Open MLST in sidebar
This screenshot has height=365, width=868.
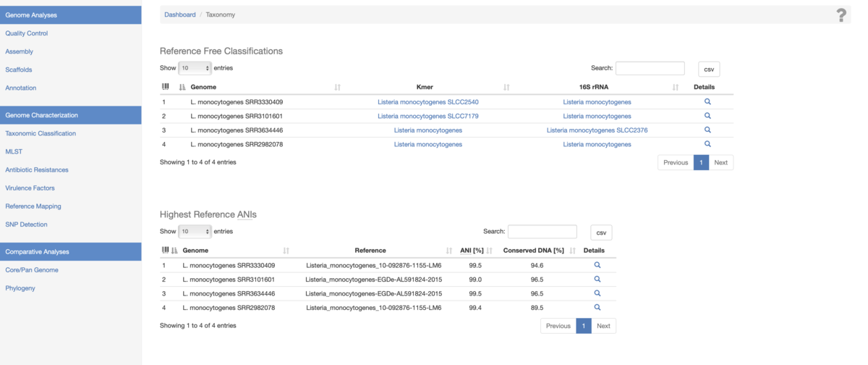coord(14,151)
